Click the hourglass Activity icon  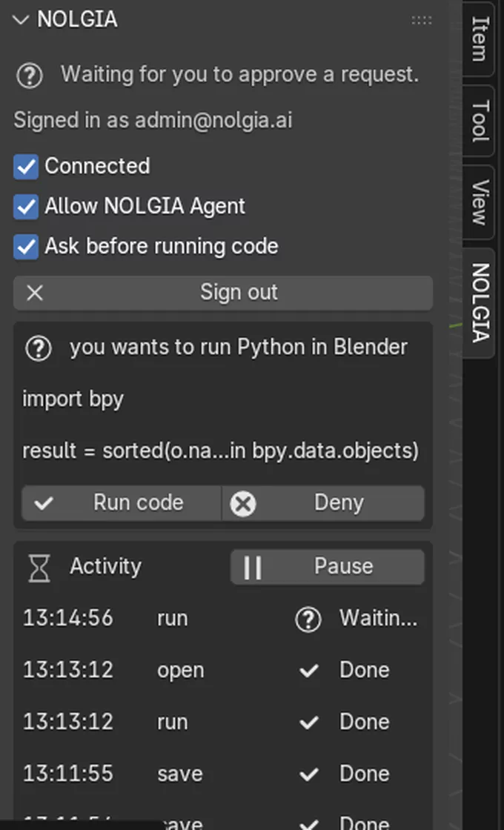(39, 568)
